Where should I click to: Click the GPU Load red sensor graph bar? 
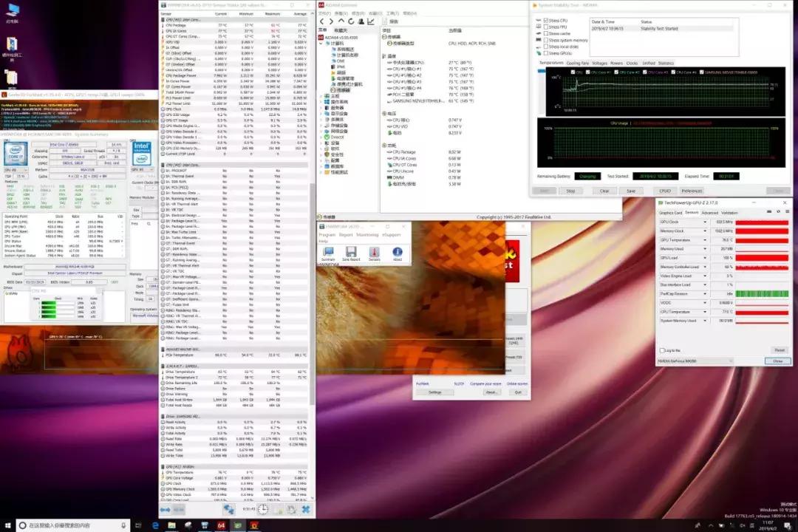point(762,258)
